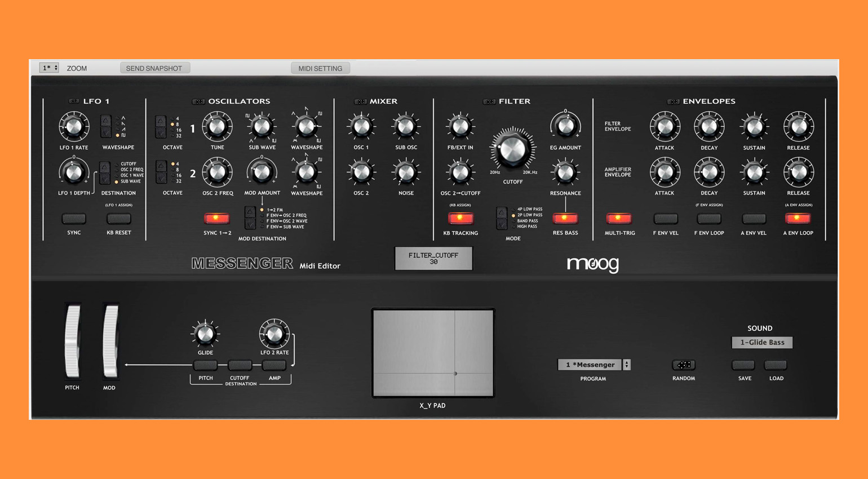Image resolution: width=868 pixels, height=479 pixels.
Task: Step filter Mode selector down
Action: (x=501, y=224)
